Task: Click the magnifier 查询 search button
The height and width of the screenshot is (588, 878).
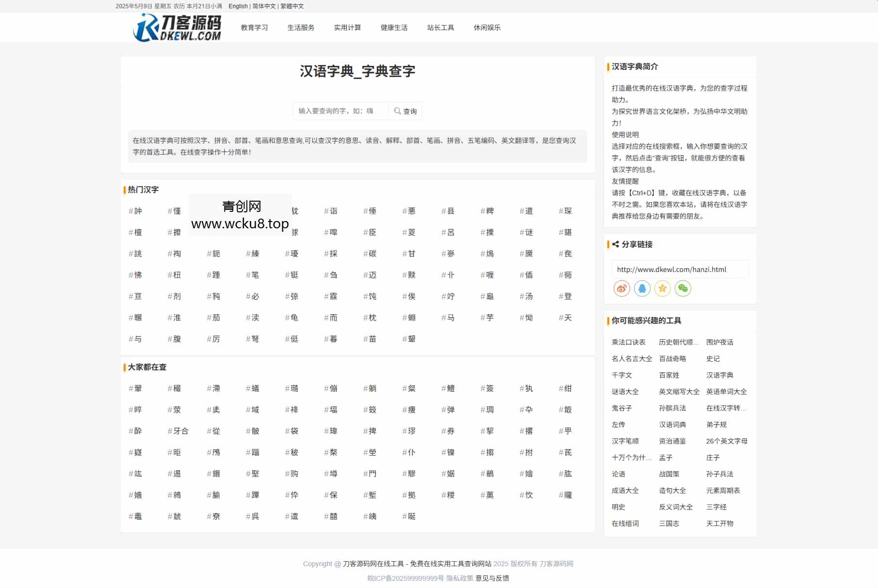Action: [405, 111]
